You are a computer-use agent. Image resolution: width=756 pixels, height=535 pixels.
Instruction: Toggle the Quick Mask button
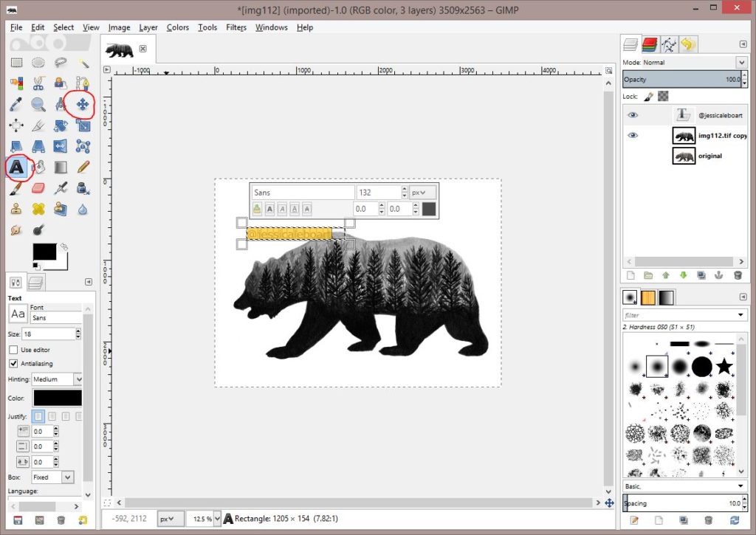tap(107, 503)
